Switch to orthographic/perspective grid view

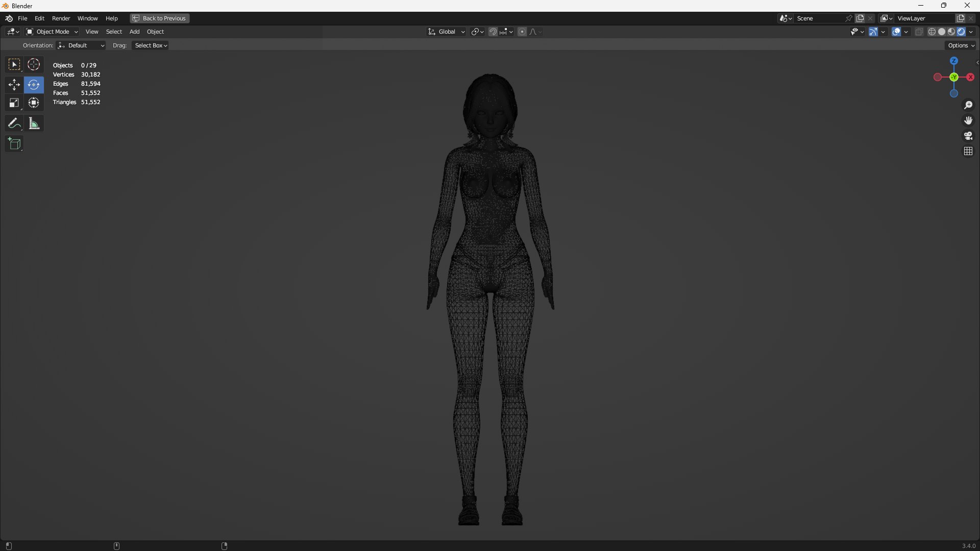coord(968,151)
